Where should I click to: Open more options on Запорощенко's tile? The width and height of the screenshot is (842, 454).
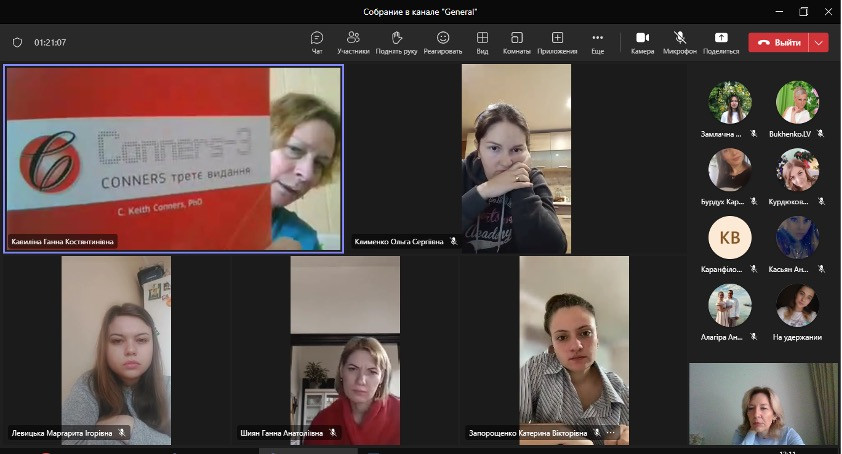pos(611,433)
